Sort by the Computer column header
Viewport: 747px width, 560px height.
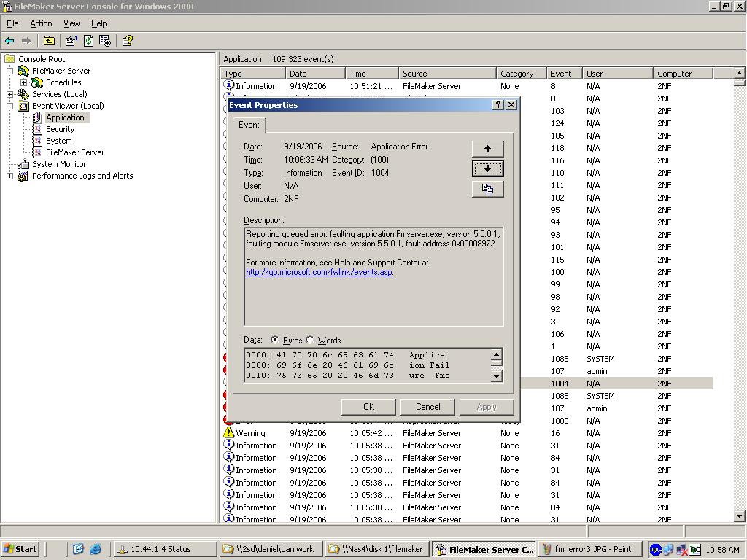pos(683,74)
